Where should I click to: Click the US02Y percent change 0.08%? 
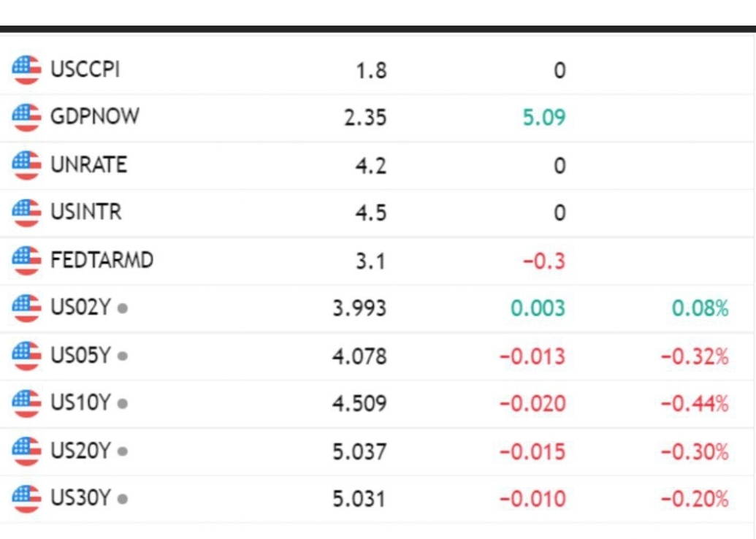tap(700, 308)
